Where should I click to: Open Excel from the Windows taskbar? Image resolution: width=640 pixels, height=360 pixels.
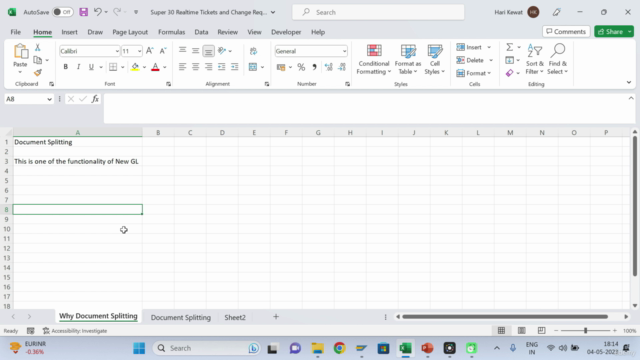click(405, 348)
